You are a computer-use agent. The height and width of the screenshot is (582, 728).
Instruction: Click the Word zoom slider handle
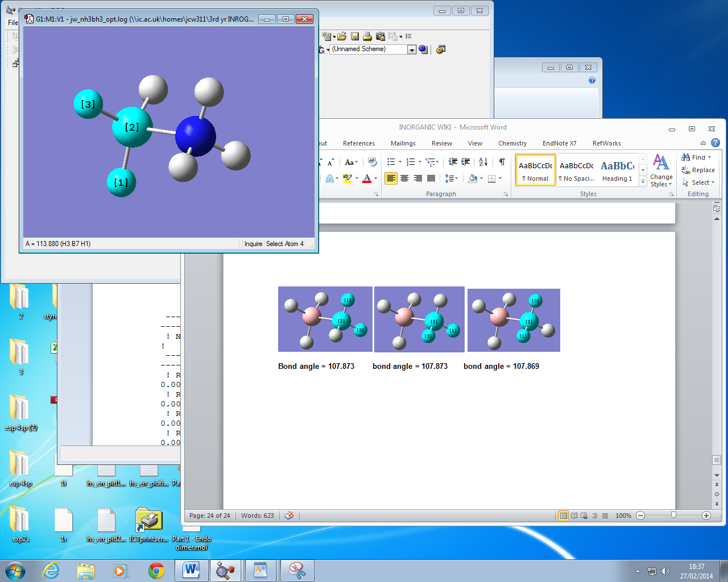[x=673, y=516]
